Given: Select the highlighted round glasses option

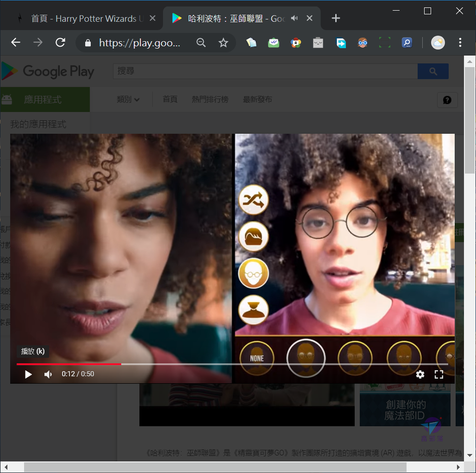Looking at the screenshot, I should point(306,358).
